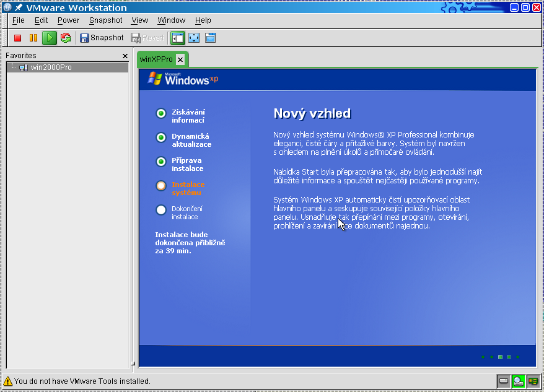544x392 pixels.
Task: Open the Snapshot menu
Action: tap(105, 20)
